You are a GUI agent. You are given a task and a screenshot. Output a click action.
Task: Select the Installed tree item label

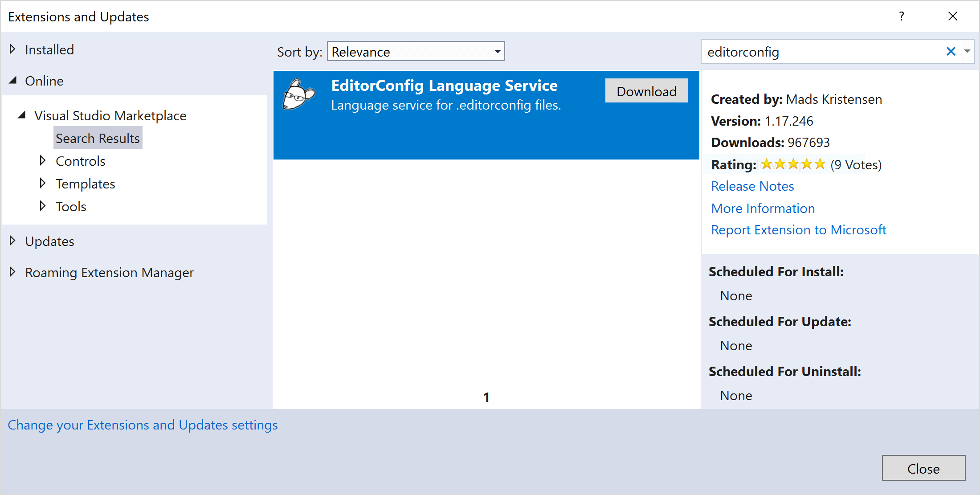click(x=49, y=49)
